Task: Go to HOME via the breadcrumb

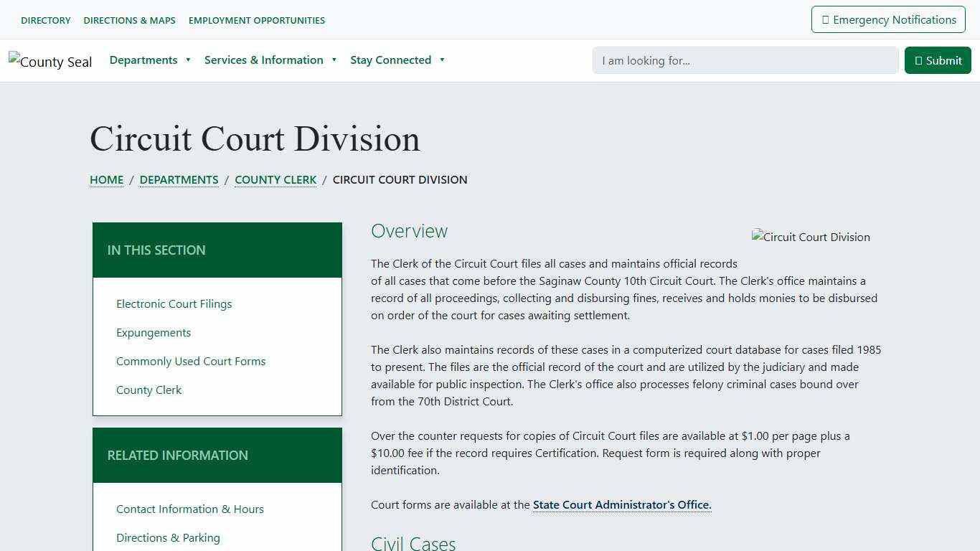Action: tap(106, 179)
